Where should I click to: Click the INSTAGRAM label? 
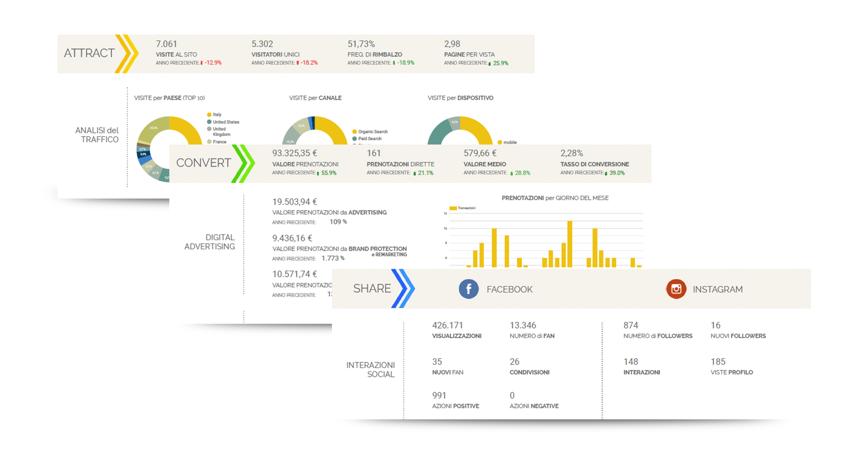point(717,289)
